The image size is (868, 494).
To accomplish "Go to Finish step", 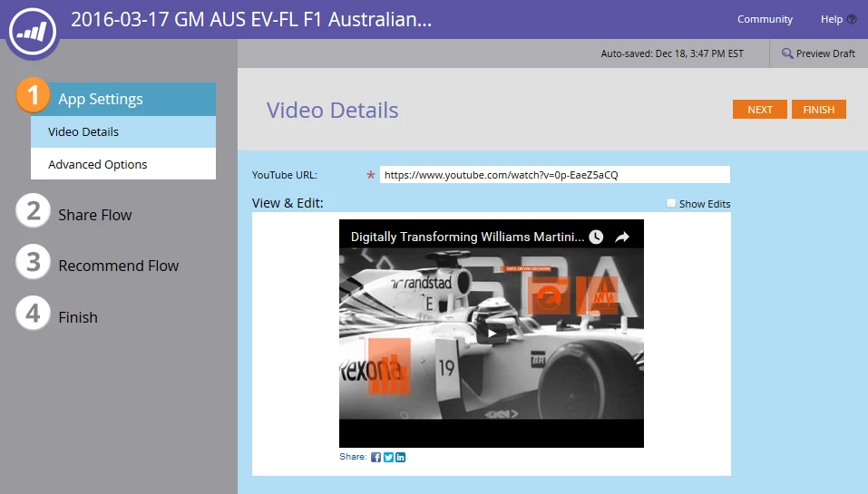I will pyautogui.click(x=78, y=317).
